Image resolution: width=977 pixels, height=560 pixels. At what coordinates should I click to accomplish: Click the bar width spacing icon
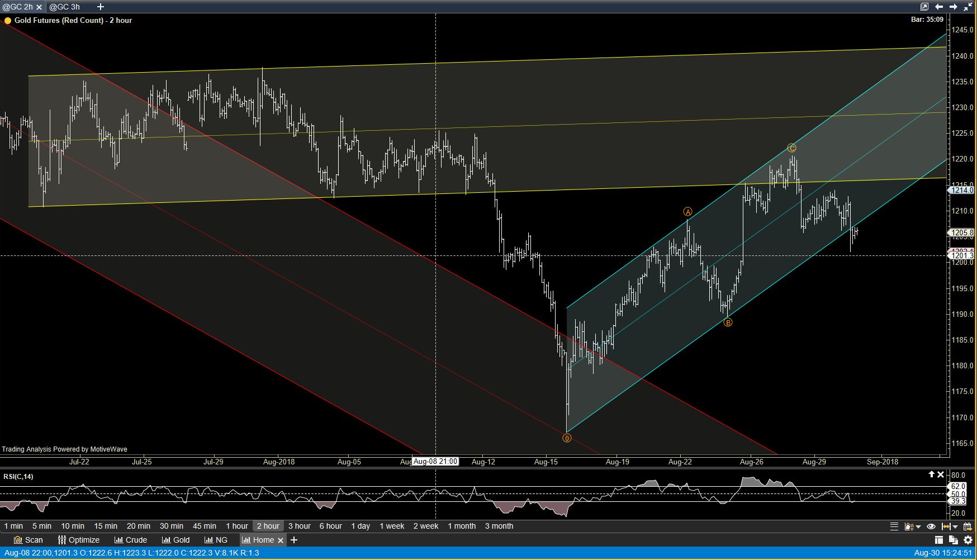[x=946, y=526]
